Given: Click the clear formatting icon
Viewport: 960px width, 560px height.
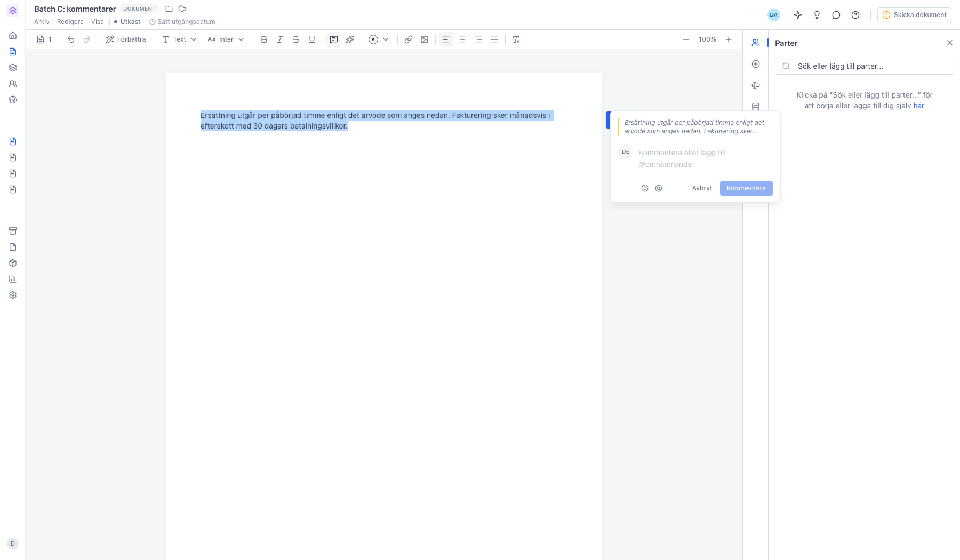Looking at the screenshot, I should click(516, 39).
